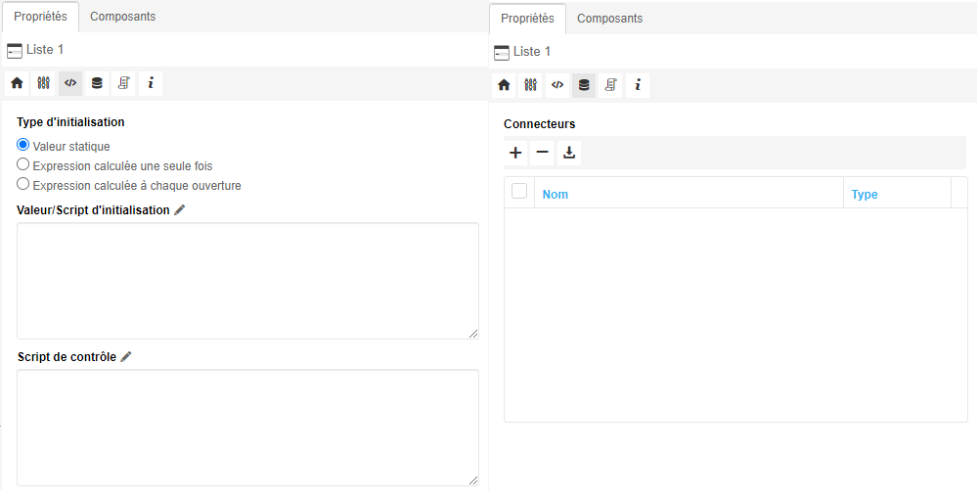Screen dimensions: 980x501
Task: Select the 'Valeur statique' radio option
Action: coord(23,146)
